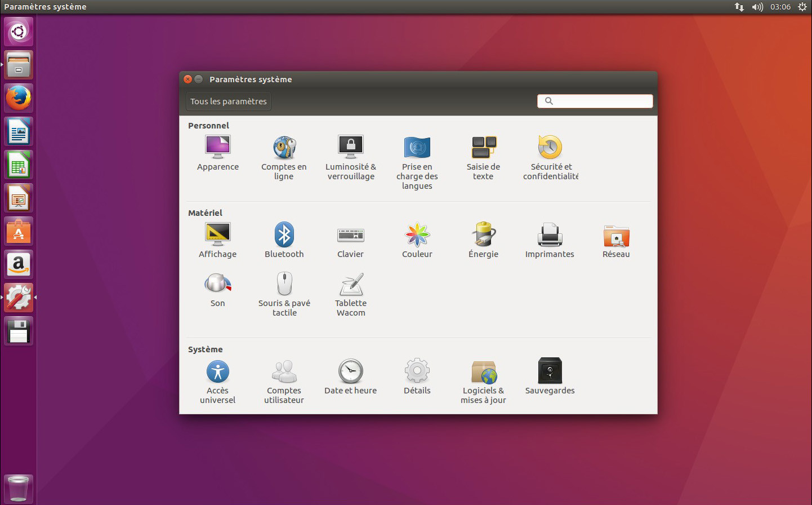
Task: Launch LibreOffice Writer from launcher
Action: tap(19, 131)
